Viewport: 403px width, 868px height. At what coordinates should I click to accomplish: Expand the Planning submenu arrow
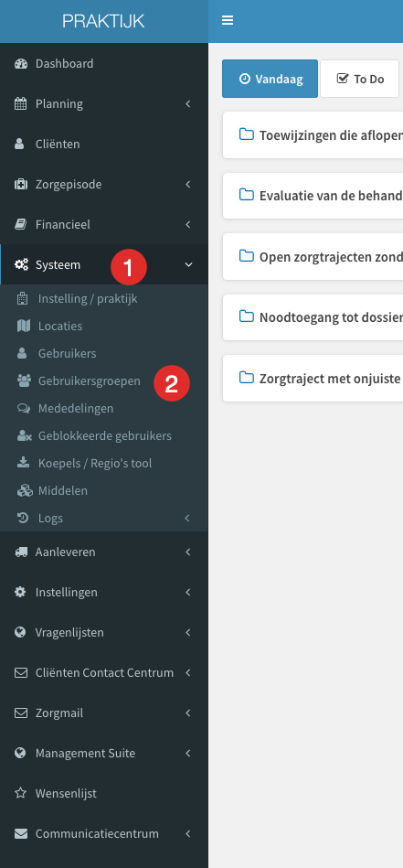(188, 103)
